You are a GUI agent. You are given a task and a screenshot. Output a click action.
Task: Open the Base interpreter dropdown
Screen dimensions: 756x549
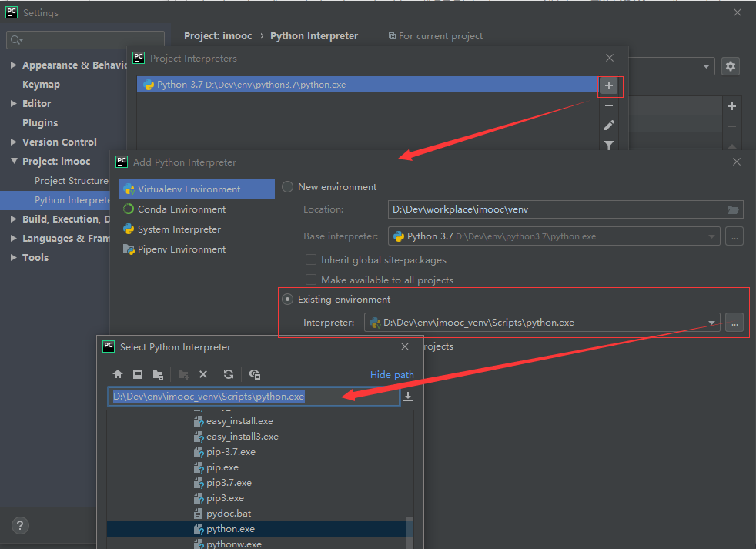click(x=711, y=236)
